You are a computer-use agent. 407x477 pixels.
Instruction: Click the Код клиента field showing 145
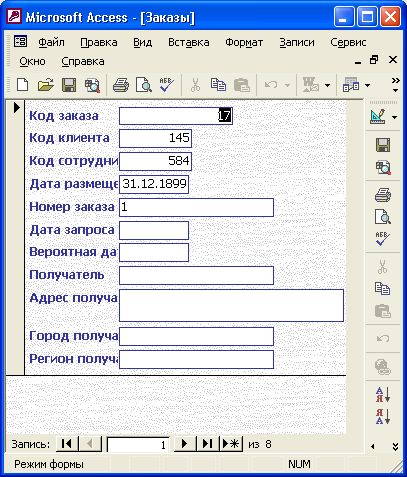tap(155, 138)
